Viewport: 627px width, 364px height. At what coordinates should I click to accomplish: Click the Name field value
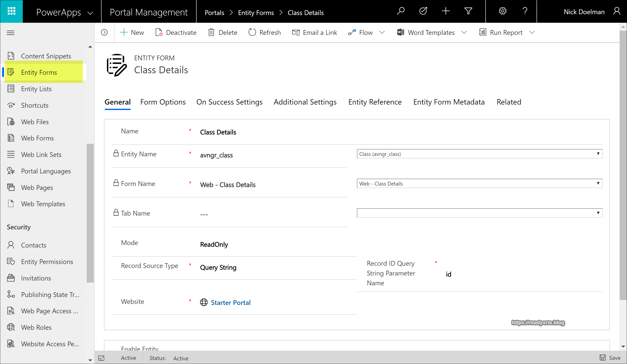coord(218,132)
